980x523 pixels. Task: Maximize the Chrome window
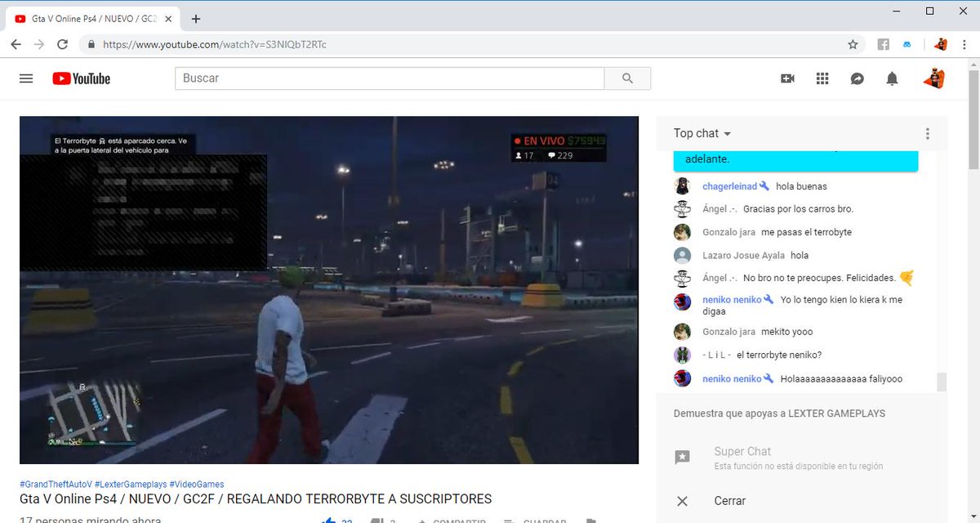point(929,11)
